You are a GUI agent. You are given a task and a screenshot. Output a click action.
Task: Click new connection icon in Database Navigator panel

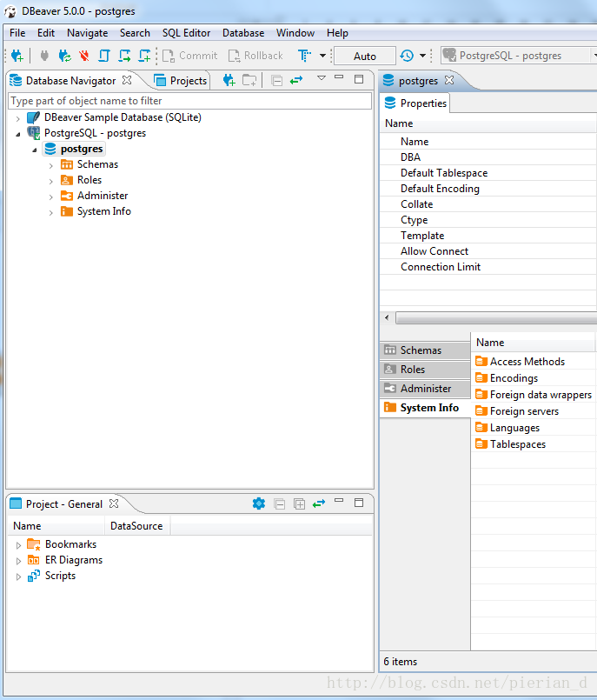229,80
